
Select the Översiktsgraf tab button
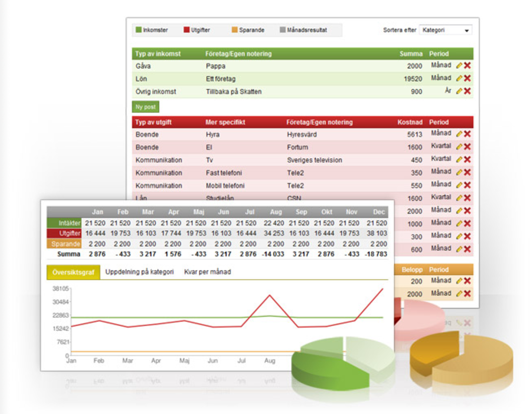[74, 273]
